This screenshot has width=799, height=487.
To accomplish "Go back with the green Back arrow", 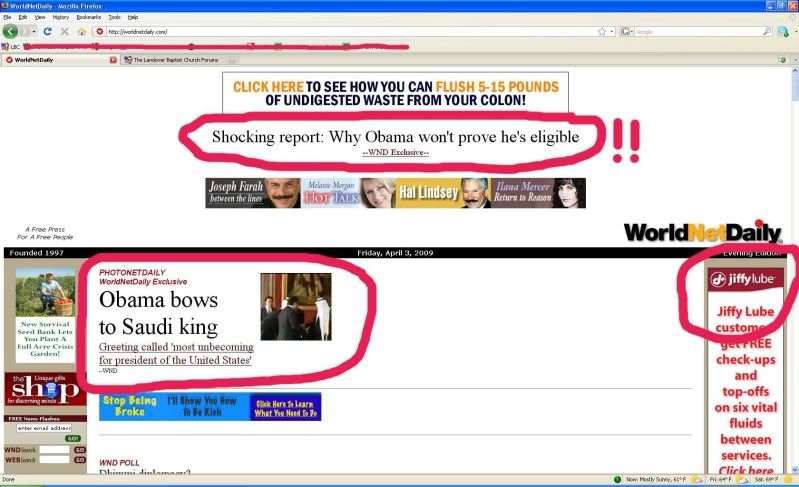I will 10,31.
